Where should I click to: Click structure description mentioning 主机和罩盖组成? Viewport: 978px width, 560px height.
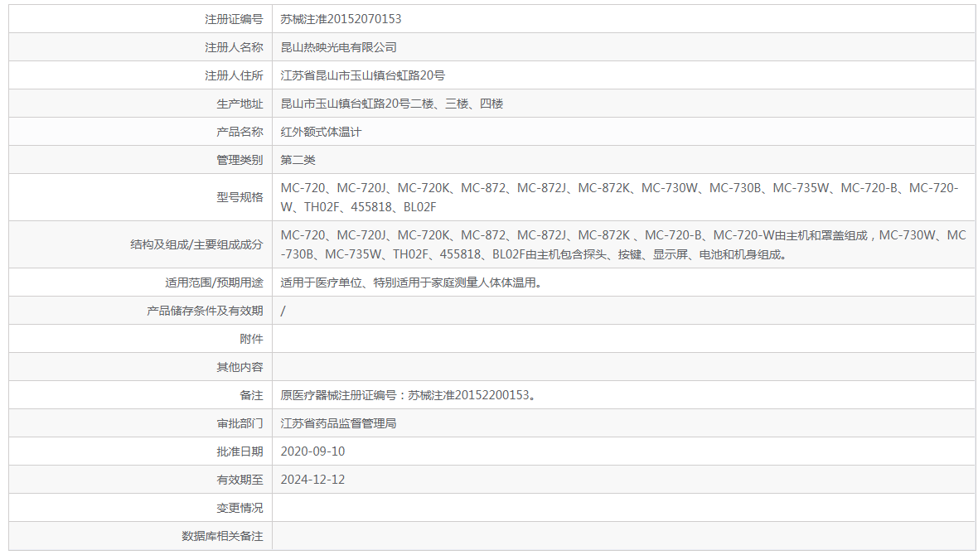(x=623, y=244)
